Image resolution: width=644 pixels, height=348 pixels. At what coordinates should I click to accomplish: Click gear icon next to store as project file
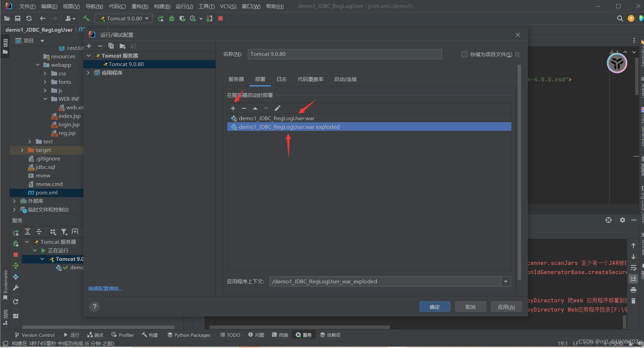coord(518,54)
